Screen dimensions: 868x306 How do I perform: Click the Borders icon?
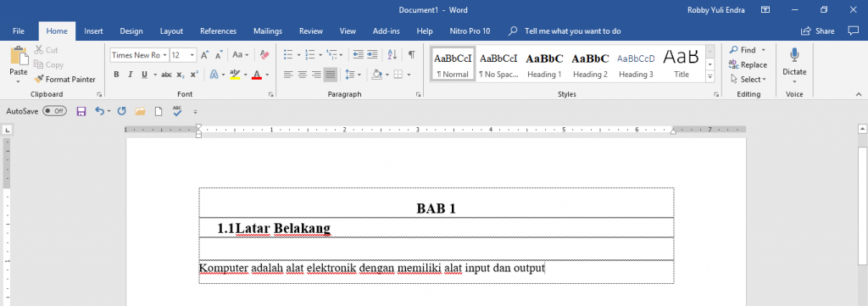pos(398,74)
